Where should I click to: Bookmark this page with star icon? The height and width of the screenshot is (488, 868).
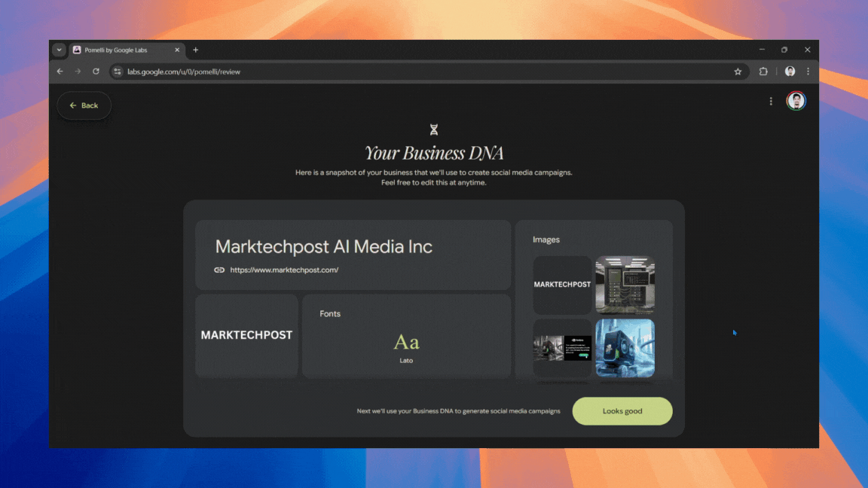point(738,72)
